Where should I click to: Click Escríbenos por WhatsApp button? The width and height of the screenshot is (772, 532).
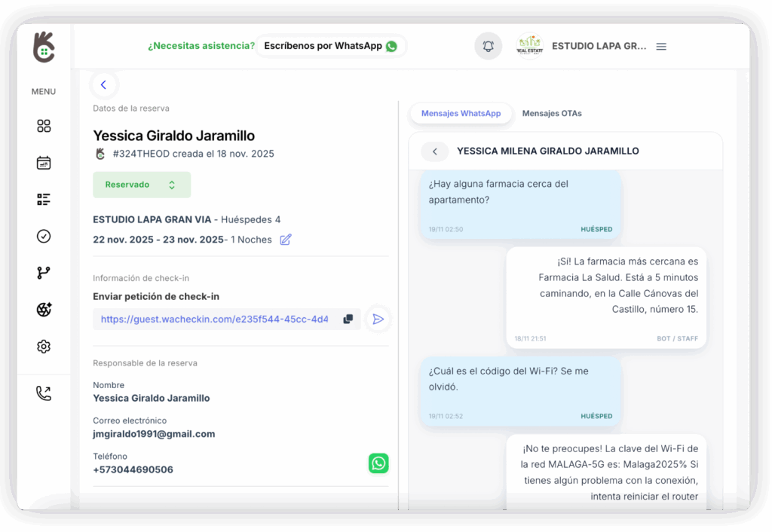click(x=330, y=46)
